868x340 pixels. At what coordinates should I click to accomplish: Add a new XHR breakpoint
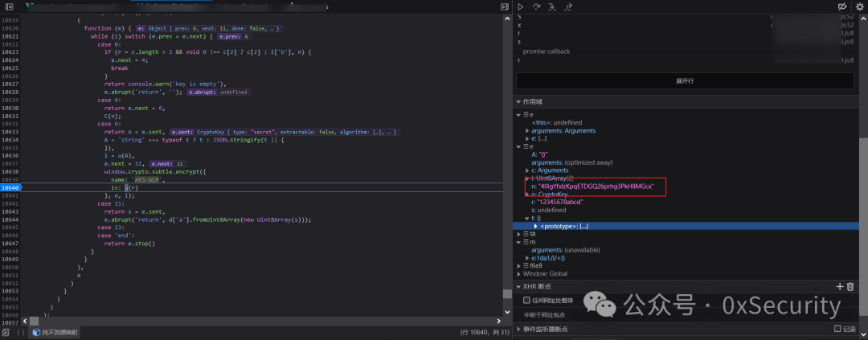point(839,286)
